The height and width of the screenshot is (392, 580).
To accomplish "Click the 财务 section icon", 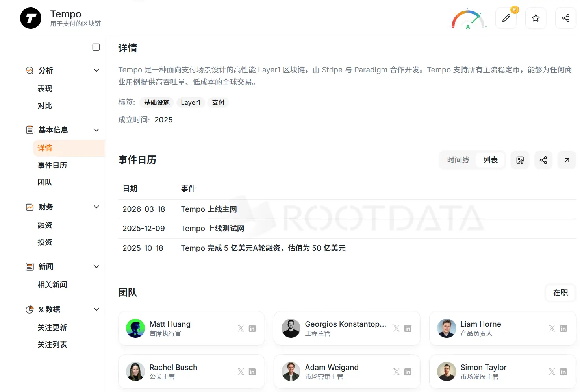I will tap(30, 207).
